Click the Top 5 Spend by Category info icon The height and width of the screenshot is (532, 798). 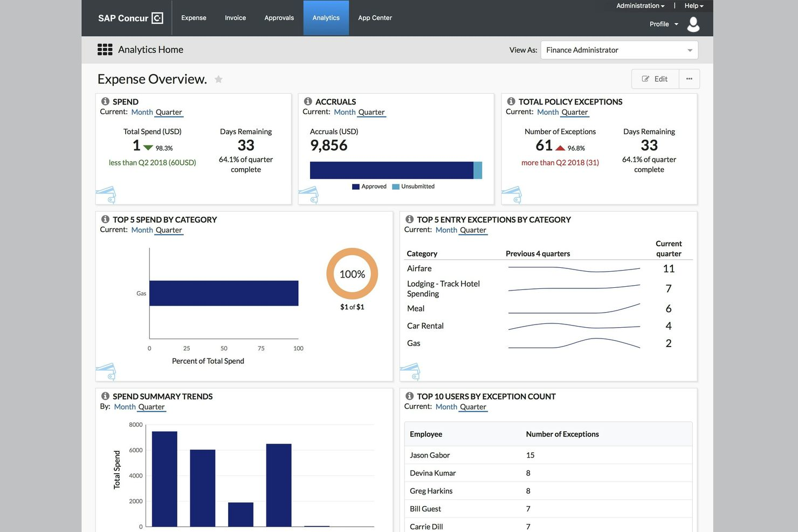click(x=105, y=219)
